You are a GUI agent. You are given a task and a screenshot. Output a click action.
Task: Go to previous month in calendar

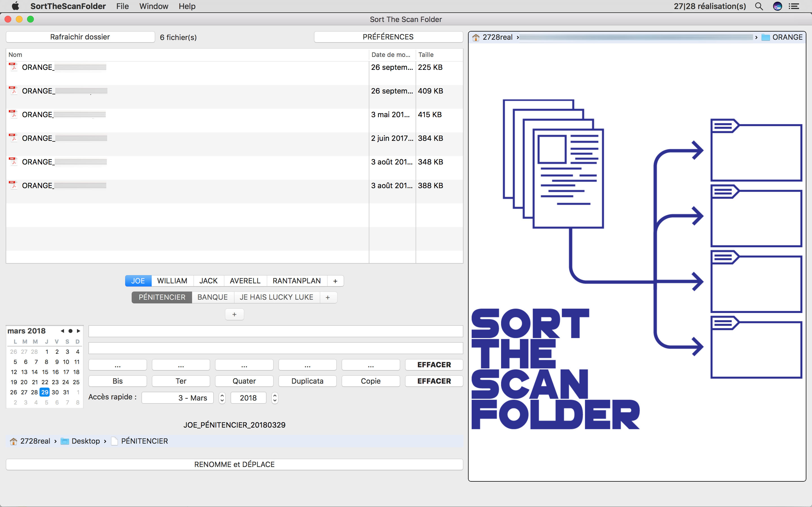(62, 331)
